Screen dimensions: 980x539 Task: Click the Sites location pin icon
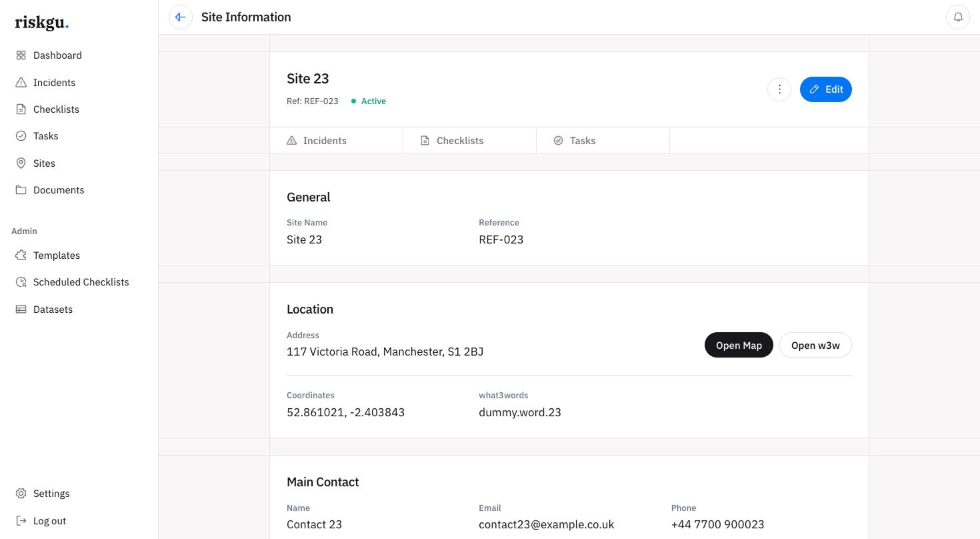(21, 163)
